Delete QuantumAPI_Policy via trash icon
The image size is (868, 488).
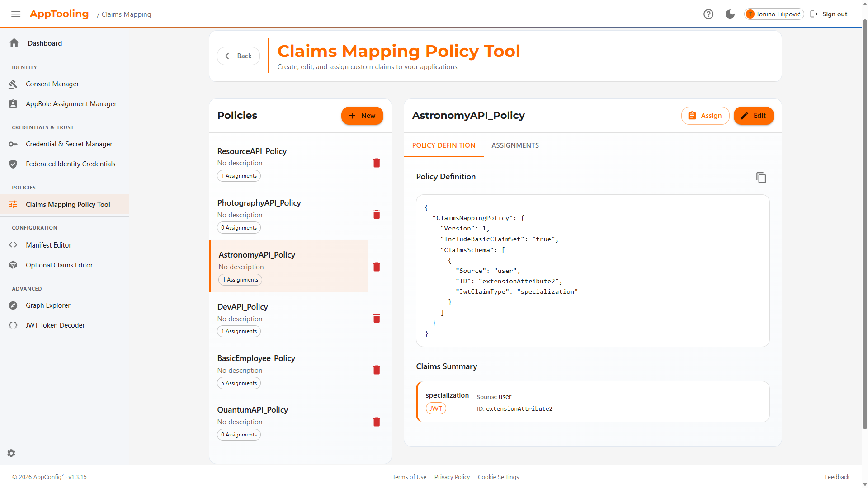(377, 422)
